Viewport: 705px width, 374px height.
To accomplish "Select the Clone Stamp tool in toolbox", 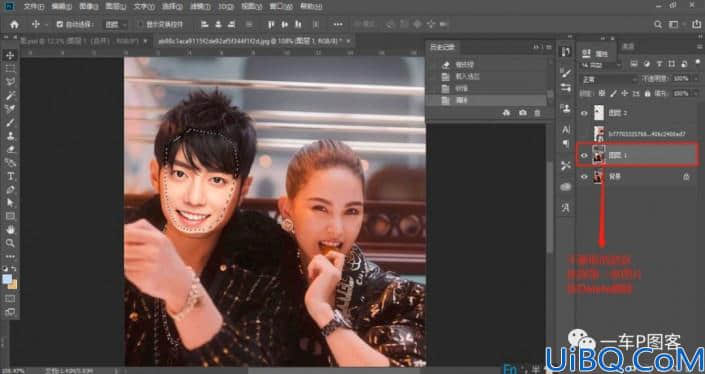I will [10, 136].
